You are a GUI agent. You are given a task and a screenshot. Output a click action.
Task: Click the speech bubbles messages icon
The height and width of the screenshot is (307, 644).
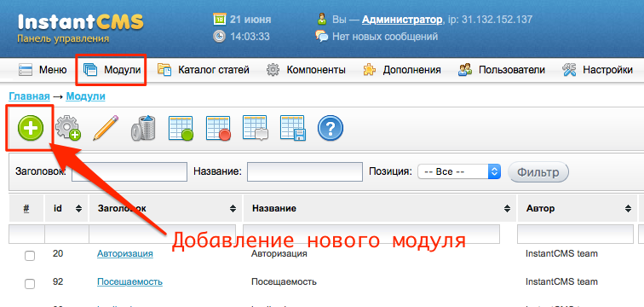click(x=322, y=36)
